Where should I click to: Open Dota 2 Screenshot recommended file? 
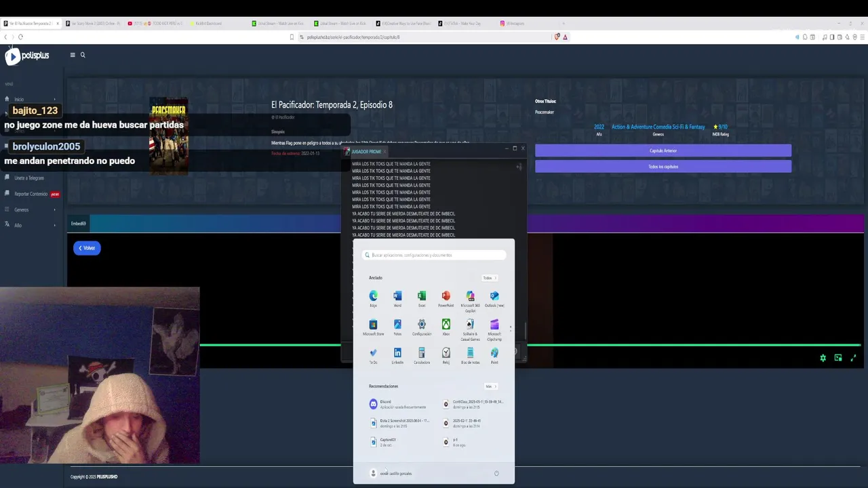[399, 422]
